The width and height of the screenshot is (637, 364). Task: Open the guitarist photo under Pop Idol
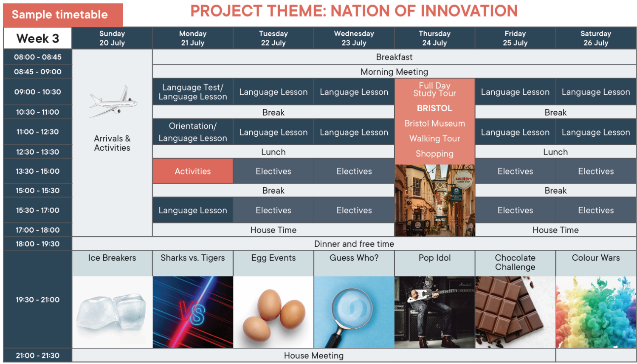(x=435, y=312)
